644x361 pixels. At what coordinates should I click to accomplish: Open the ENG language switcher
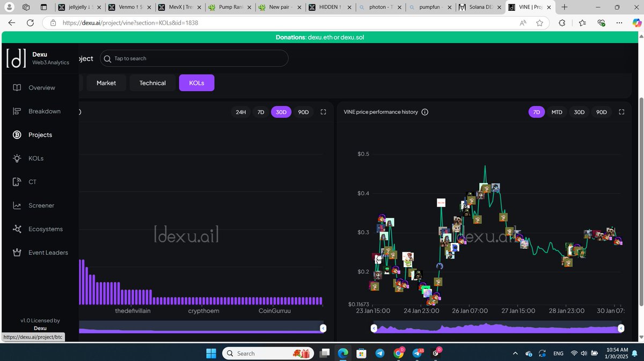pos(558,353)
